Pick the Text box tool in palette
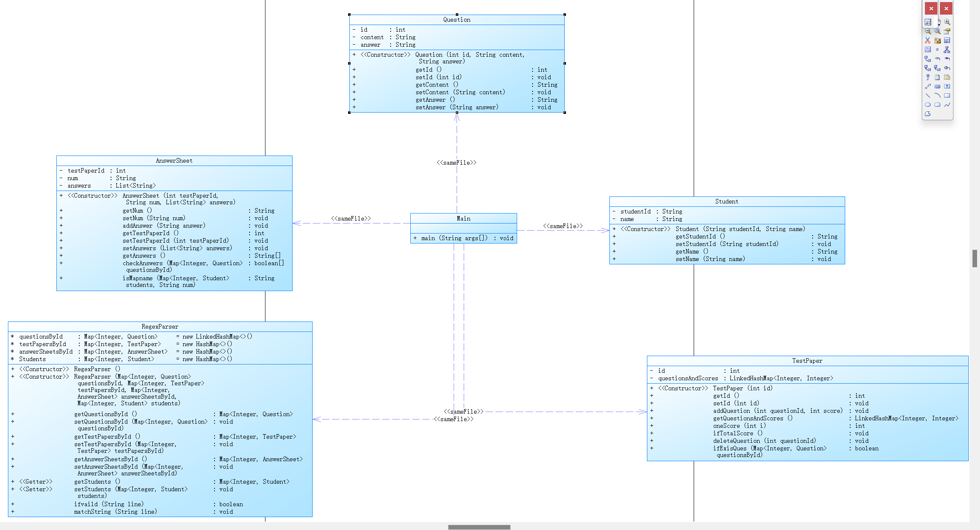Viewport: 980px width, 530px height. pyautogui.click(x=947, y=86)
